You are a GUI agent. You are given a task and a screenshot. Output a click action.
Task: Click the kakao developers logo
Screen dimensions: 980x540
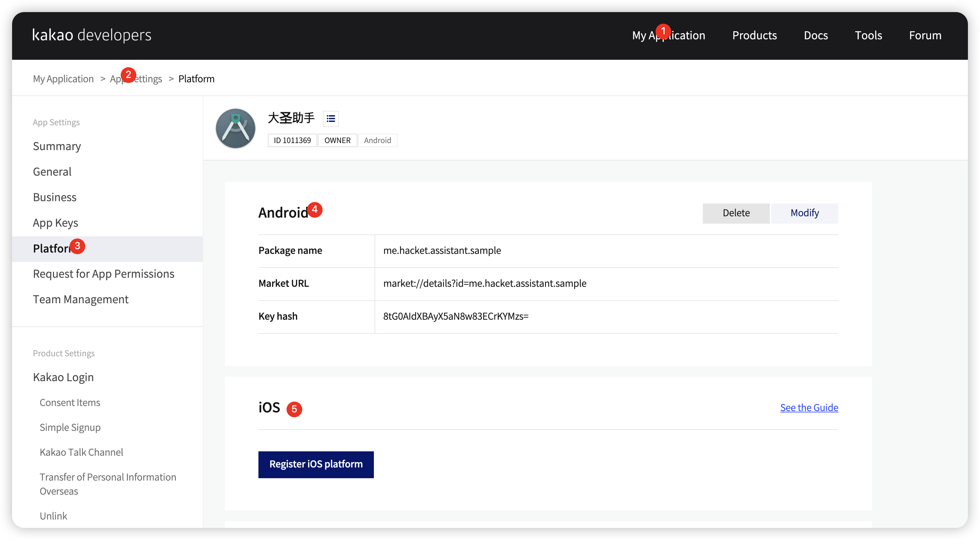[92, 35]
